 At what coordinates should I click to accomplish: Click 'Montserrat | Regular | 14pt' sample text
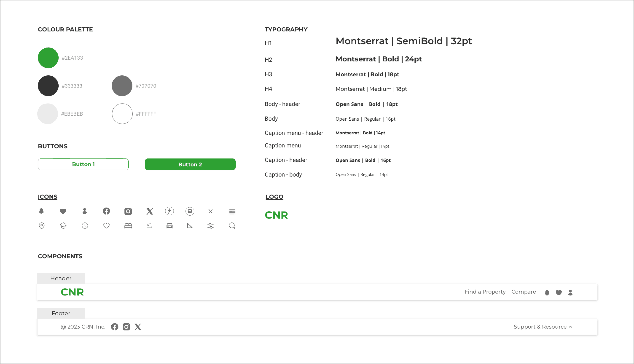[x=363, y=146]
